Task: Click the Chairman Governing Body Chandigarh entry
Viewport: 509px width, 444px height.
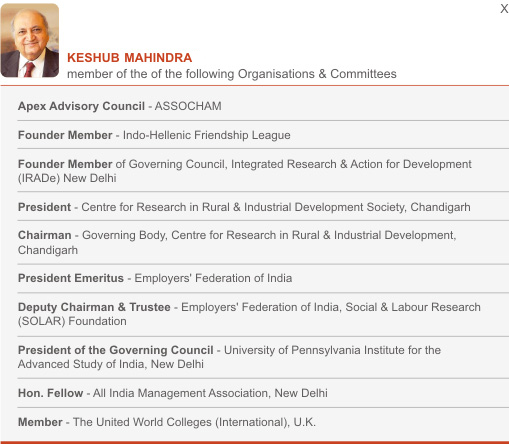Action: pos(263,242)
